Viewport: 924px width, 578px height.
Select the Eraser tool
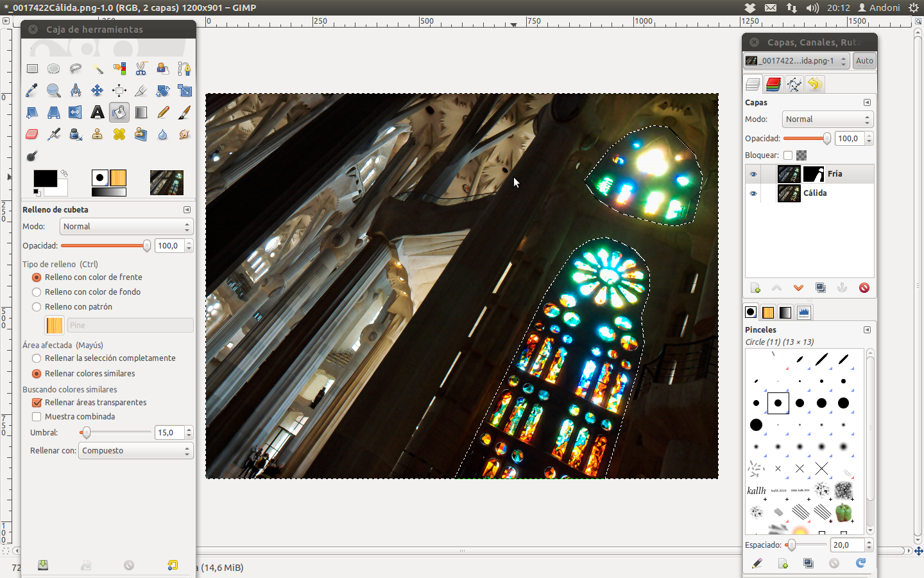[x=32, y=134]
